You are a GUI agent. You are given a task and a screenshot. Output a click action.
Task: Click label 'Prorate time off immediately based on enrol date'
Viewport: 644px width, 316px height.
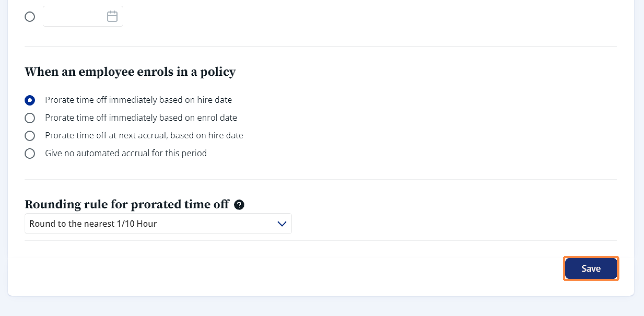tap(141, 118)
